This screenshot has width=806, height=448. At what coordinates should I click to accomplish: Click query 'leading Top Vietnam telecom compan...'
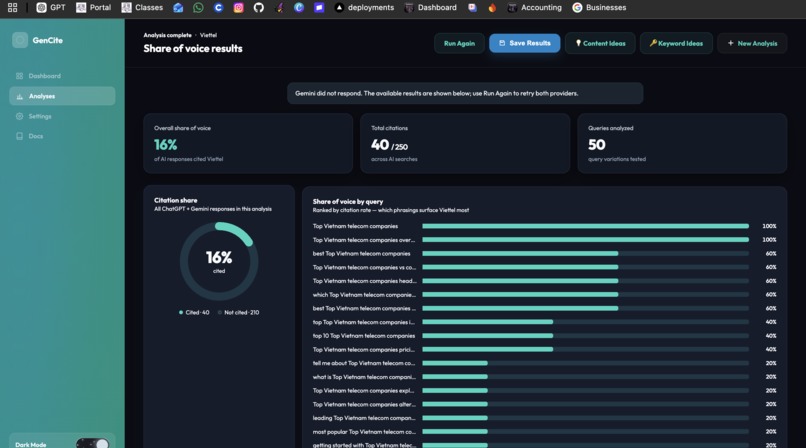pyautogui.click(x=363, y=418)
